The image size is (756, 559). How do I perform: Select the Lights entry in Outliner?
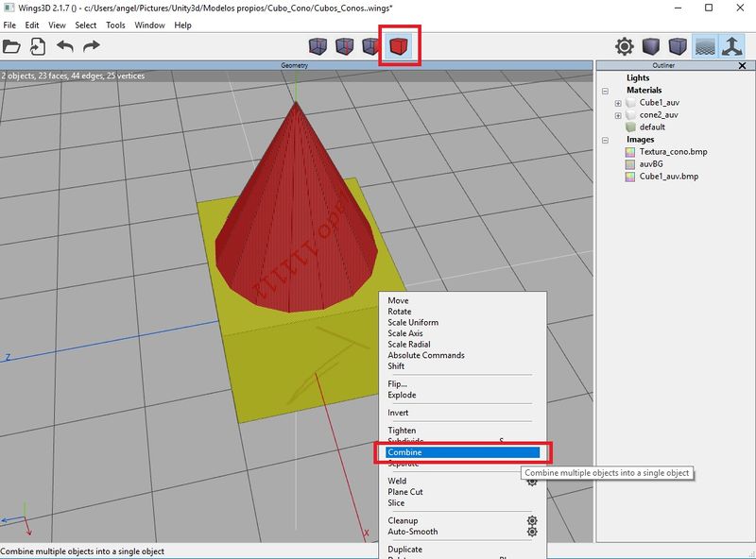[638, 77]
